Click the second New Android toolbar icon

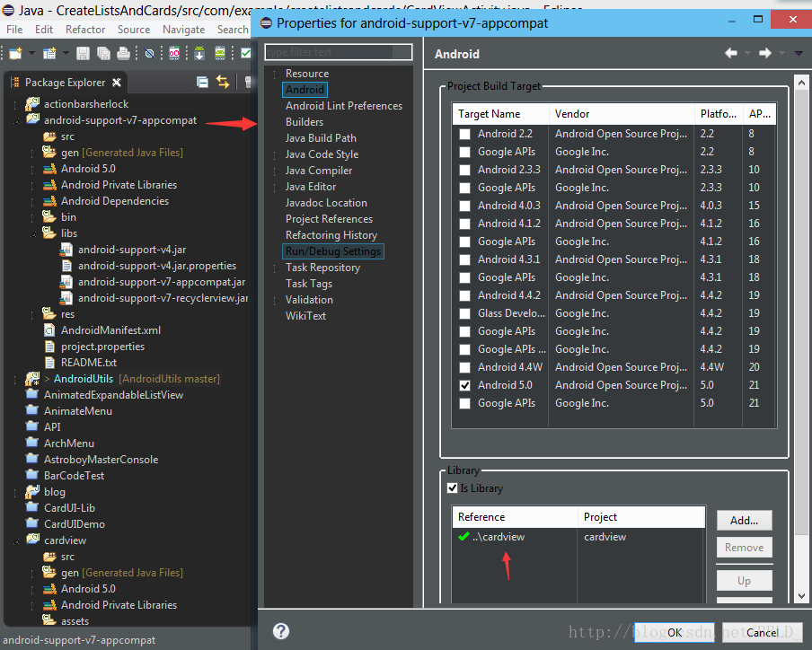click(x=49, y=53)
